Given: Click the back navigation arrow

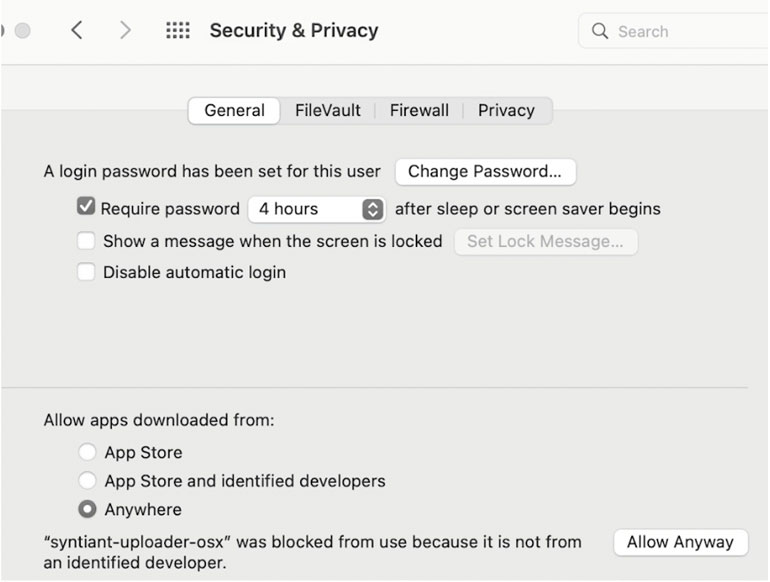Looking at the screenshot, I should [77, 31].
